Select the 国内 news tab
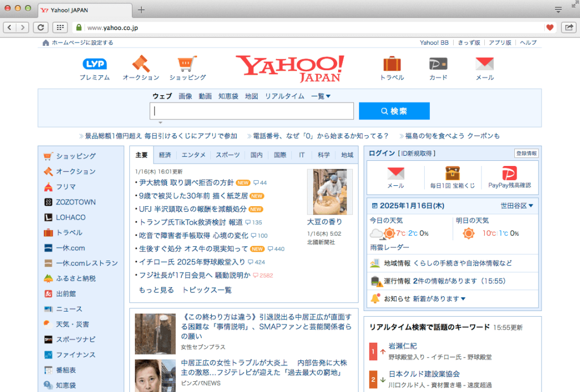The width and height of the screenshot is (580, 392). 257,155
